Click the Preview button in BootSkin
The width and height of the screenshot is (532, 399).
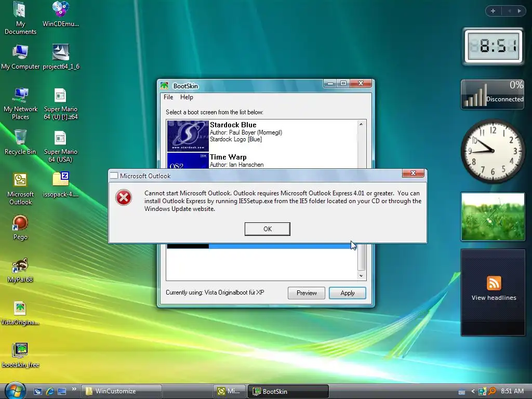click(307, 293)
